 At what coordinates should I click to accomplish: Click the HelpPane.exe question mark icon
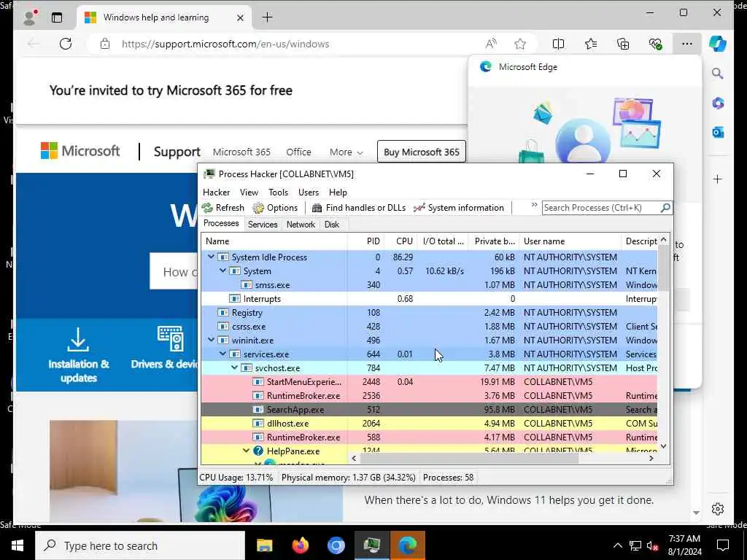coord(258,451)
